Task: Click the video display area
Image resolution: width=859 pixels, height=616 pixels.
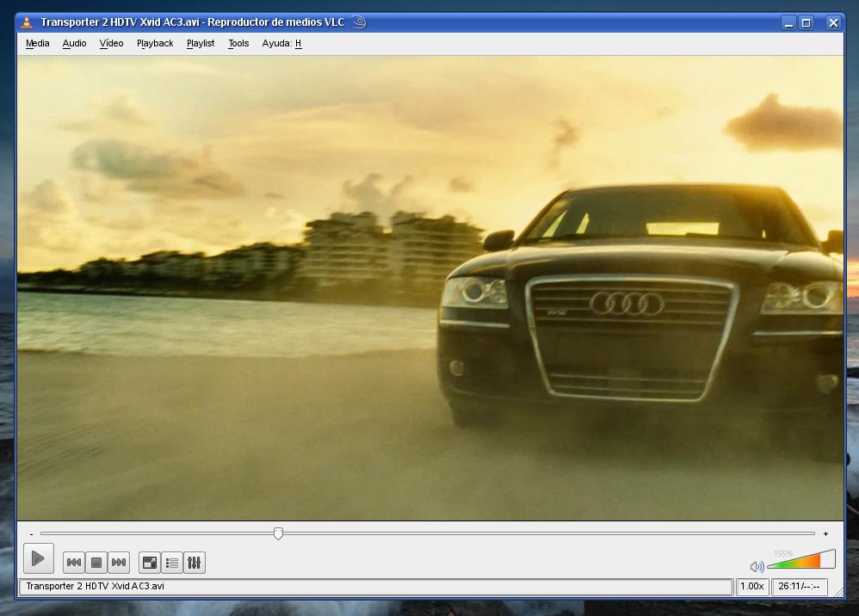Action: [430, 288]
